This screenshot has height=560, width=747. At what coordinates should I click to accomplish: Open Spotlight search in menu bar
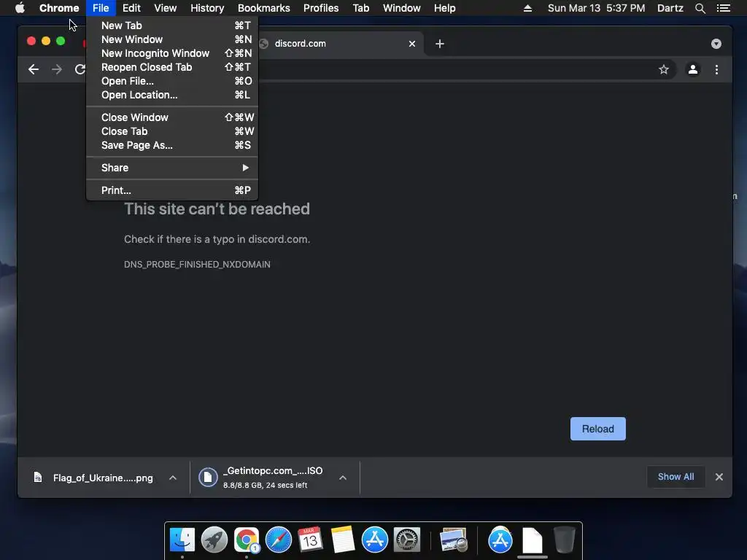pyautogui.click(x=700, y=8)
